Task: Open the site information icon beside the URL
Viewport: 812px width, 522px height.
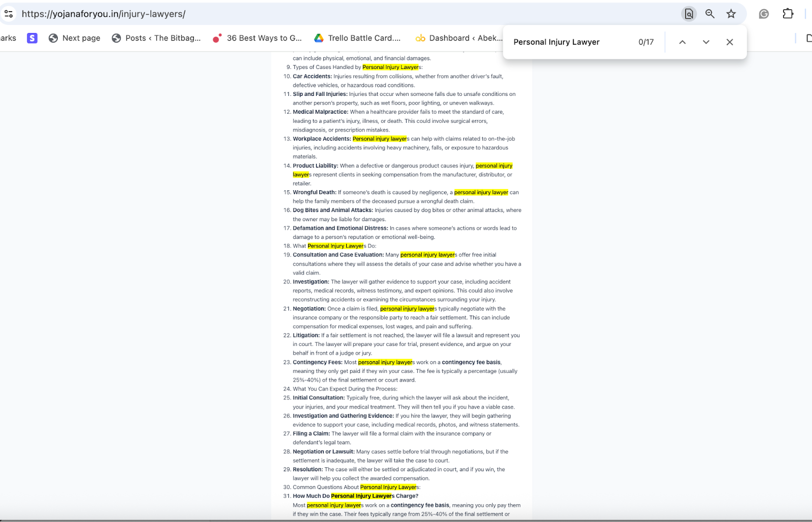Action: (x=9, y=14)
